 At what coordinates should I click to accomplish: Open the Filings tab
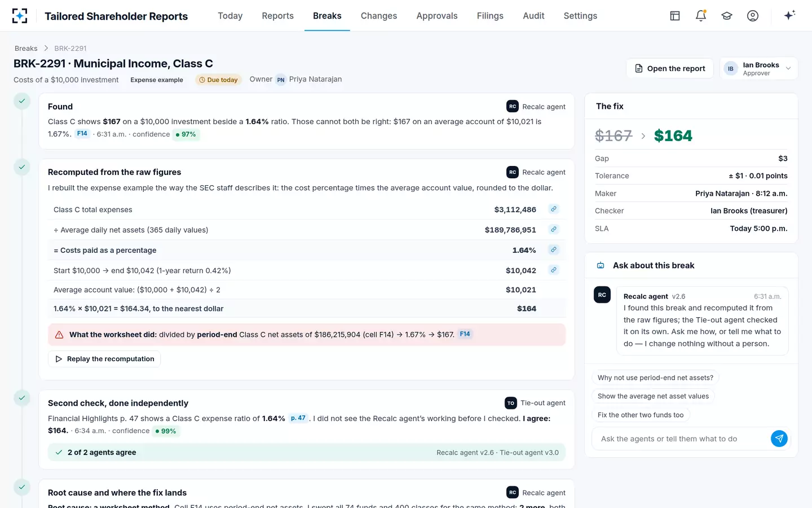click(x=490, y=16)
